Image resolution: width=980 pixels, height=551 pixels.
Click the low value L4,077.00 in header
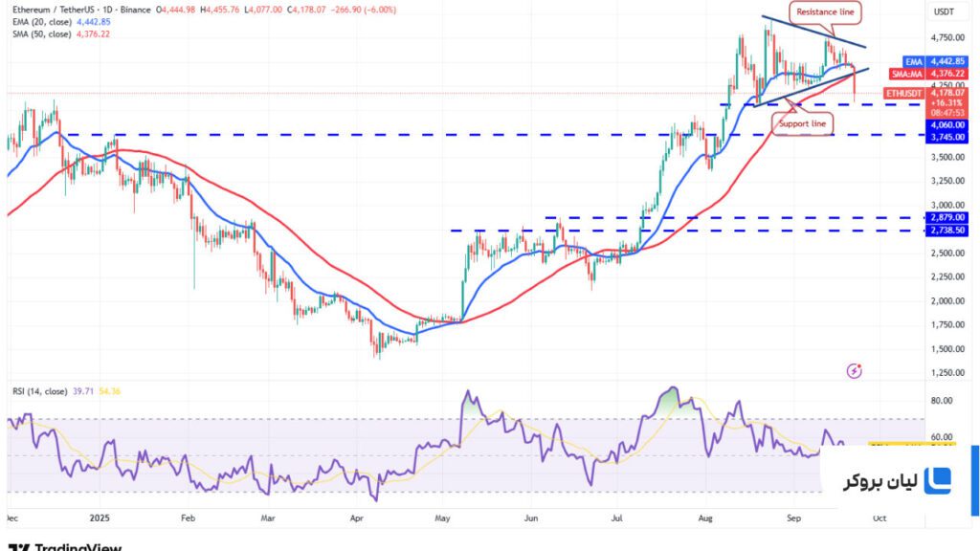click(263, 10)
